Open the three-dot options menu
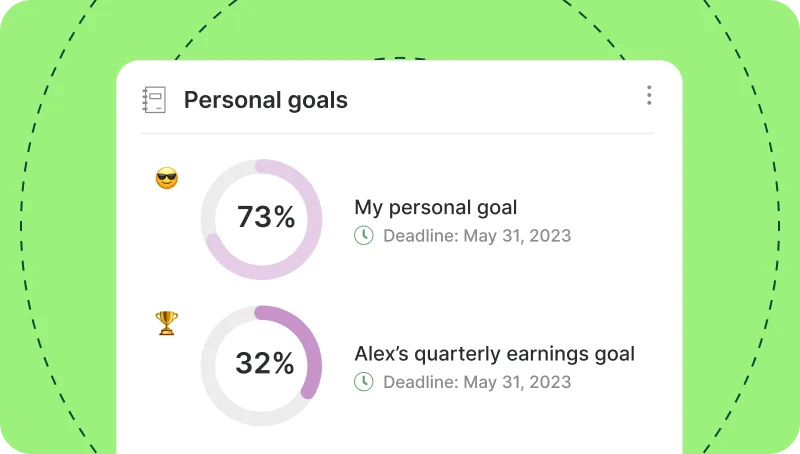Image resolution: width=800 pixels, height=454 pixels. pos(649,95)
